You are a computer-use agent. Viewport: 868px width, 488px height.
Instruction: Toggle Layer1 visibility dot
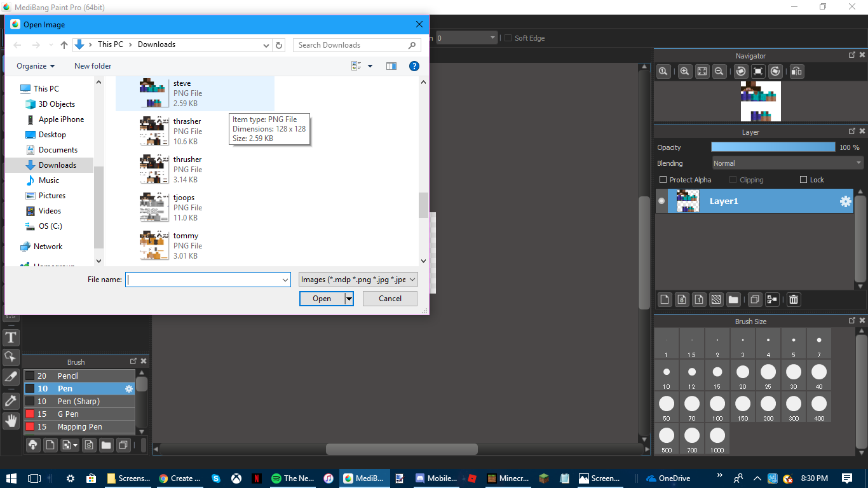tap(661, 201)
